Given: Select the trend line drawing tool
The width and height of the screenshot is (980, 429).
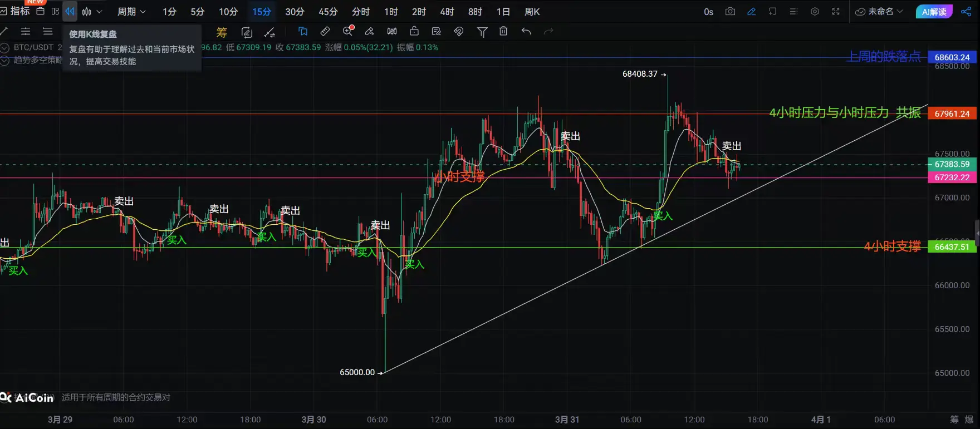Looking at the screenshot, I should pos(4,31).
